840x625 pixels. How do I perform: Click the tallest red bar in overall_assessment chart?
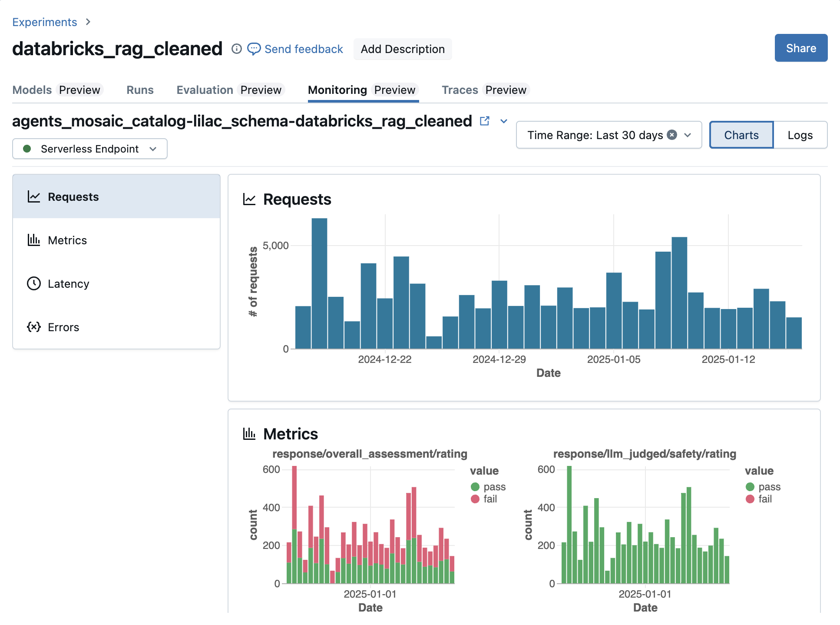(x=294, y=497)
